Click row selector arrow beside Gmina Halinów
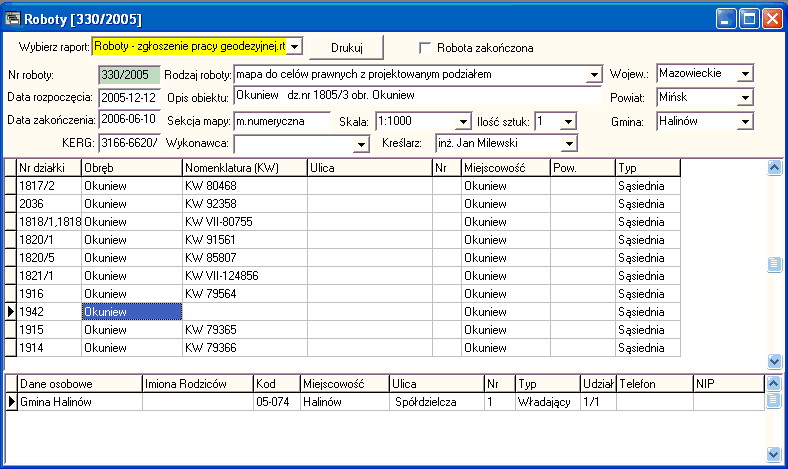This screenshot has width=788, height=469. (11, 402)
